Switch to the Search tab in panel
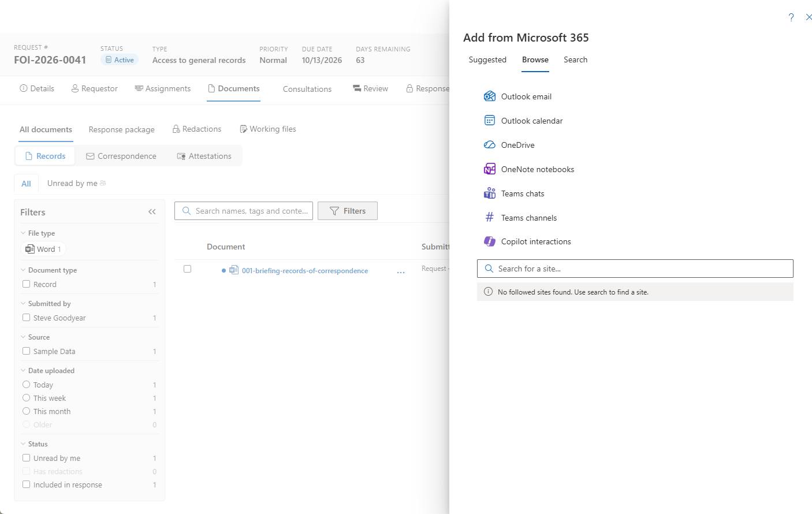 point(575,59)
